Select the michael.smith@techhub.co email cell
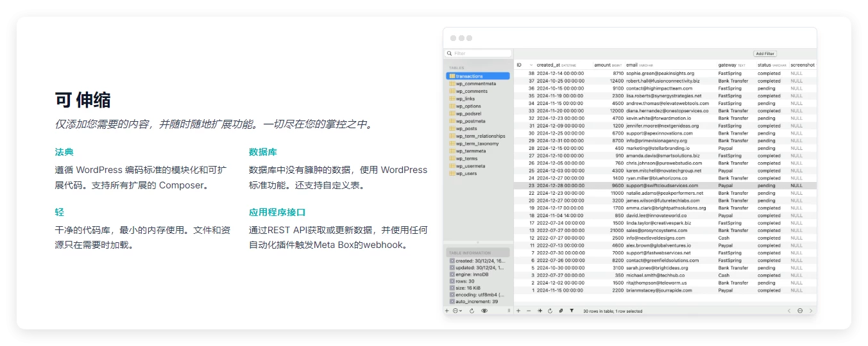The image size is (868, 346). [656, 276]
